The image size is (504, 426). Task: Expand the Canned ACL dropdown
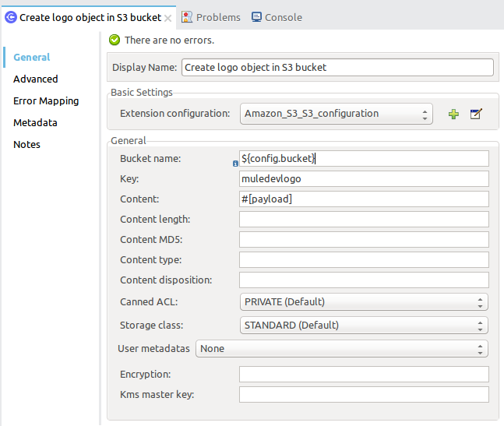[x=364, y=302]
